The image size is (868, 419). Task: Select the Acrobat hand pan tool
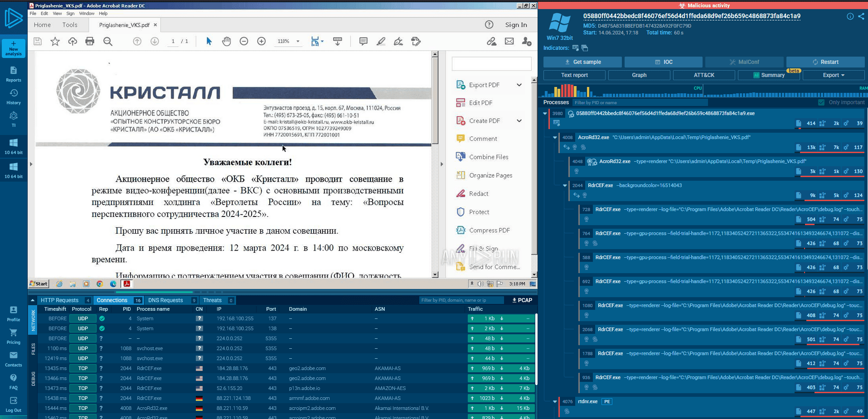tap(226, 41)
